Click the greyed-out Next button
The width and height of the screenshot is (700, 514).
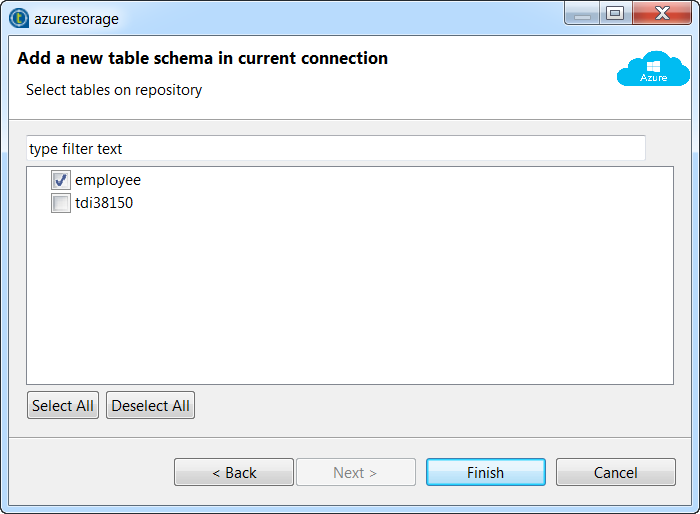tap(355, 473)
